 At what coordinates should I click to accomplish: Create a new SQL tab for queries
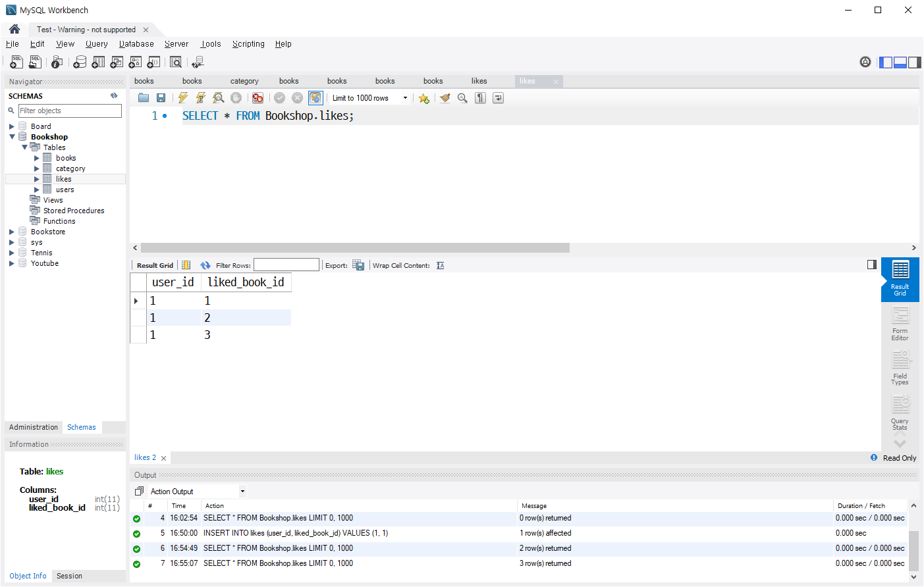click(16, 62)
